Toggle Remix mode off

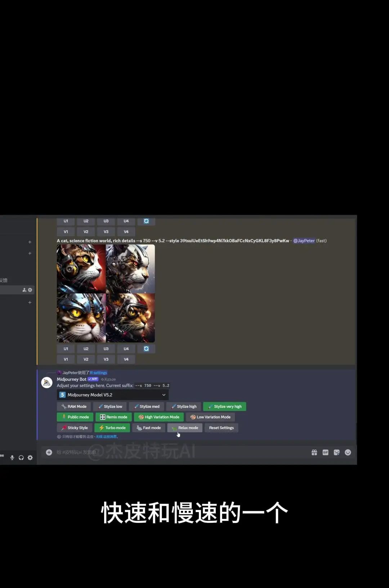point(113,417)
